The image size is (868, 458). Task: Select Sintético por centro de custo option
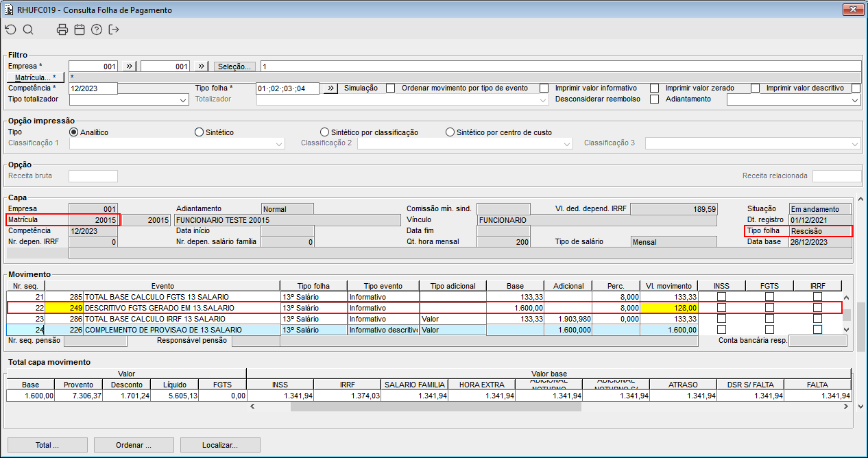coord(450,132)
